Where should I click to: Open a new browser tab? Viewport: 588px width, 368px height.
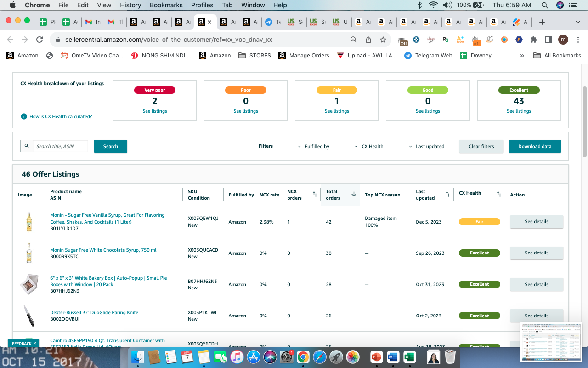(542, 22)
